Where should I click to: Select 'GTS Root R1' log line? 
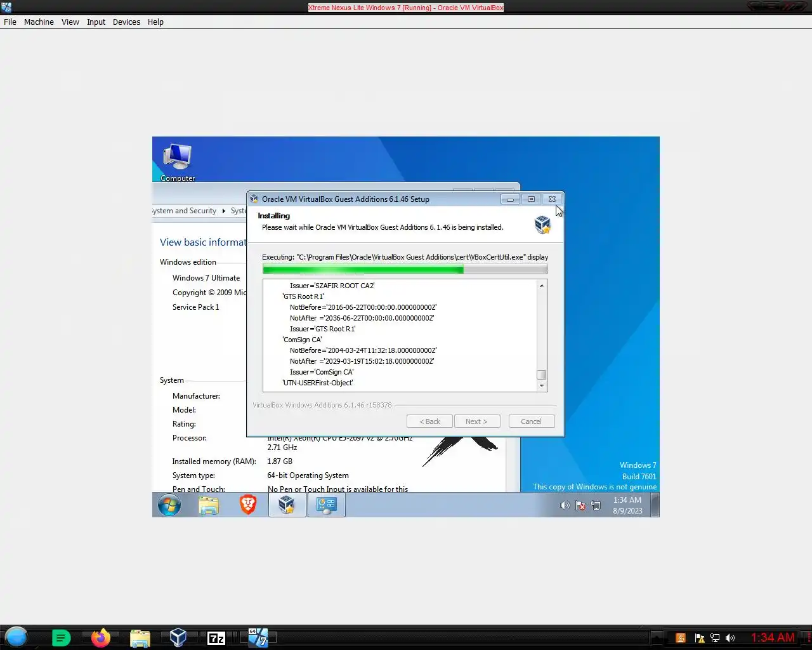[x=303, y=296]
